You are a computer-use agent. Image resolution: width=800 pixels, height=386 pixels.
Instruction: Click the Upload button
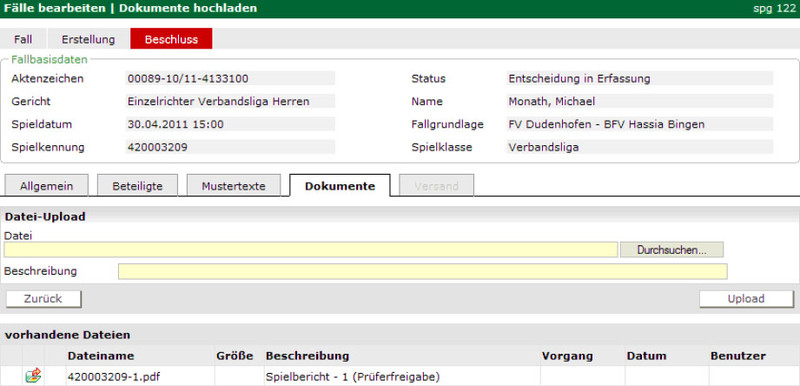coord(746,299)
